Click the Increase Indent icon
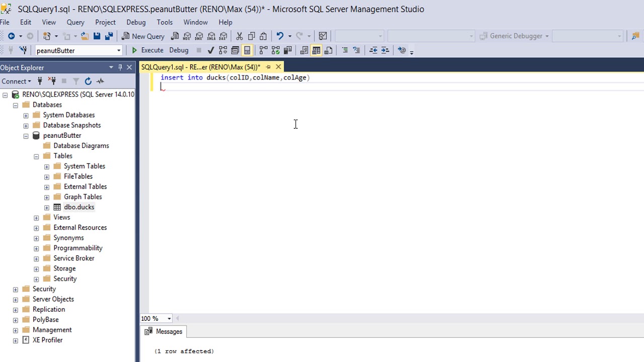 (385, 50)
